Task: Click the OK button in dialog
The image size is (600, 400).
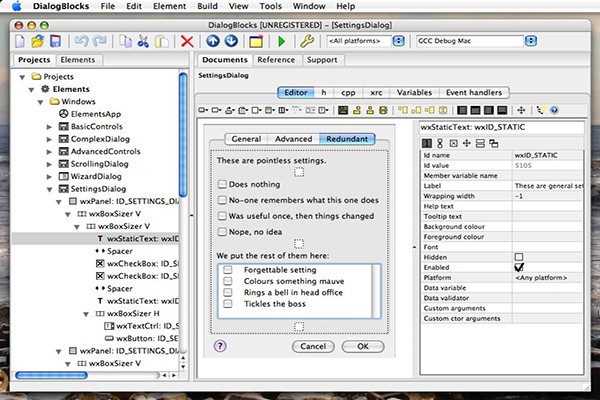Action: 363,346
